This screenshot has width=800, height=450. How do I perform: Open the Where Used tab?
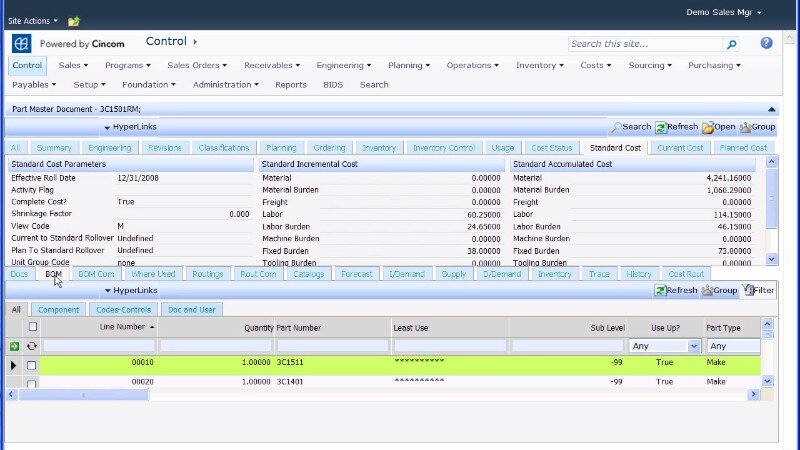click(x=153, y=274)
